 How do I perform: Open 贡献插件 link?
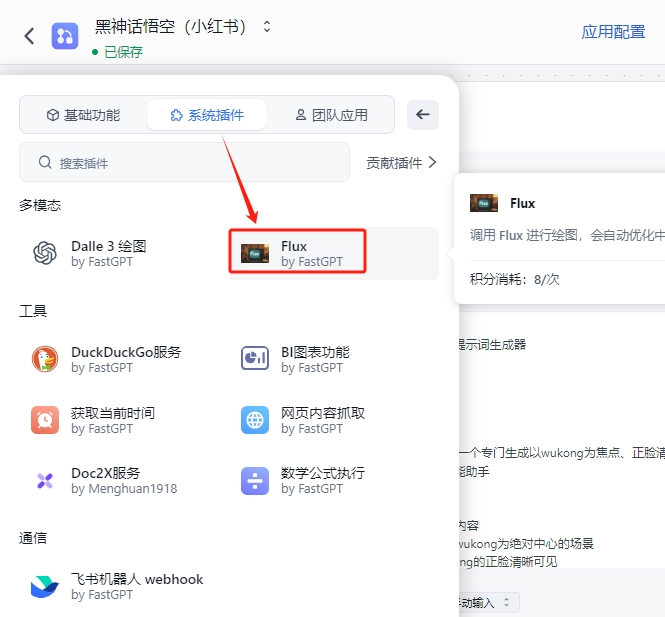pos(394,163)
